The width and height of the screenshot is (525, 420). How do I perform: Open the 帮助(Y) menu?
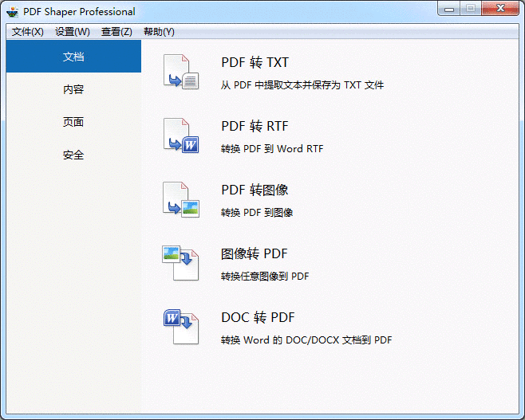coord(159,32)
